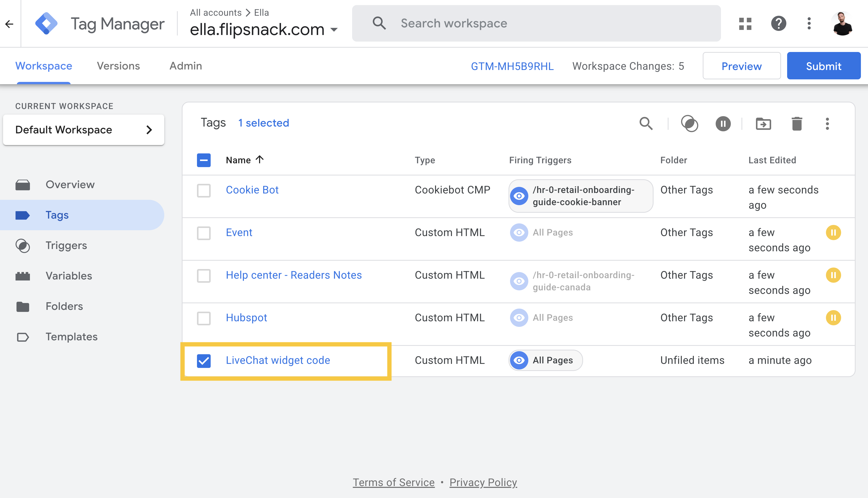Open the Help center - Readers Notes tag
Viewport: 868px width, 498px height.
pos(294,275)
